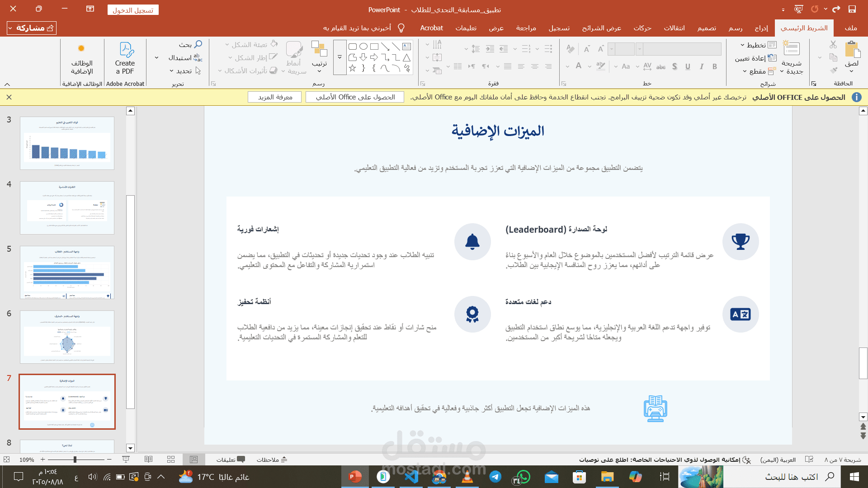Start slide show from status bar icon

tap(126, 460)
